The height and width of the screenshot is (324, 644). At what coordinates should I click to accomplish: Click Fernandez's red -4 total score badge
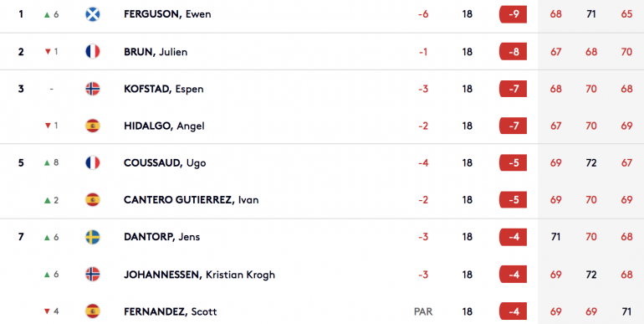pyautogui.click(x=513, y=311)
